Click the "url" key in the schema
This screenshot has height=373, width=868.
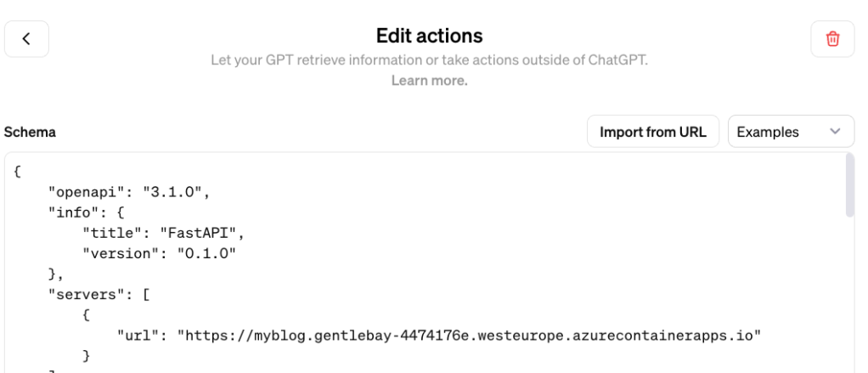click(x=137, y=333)
